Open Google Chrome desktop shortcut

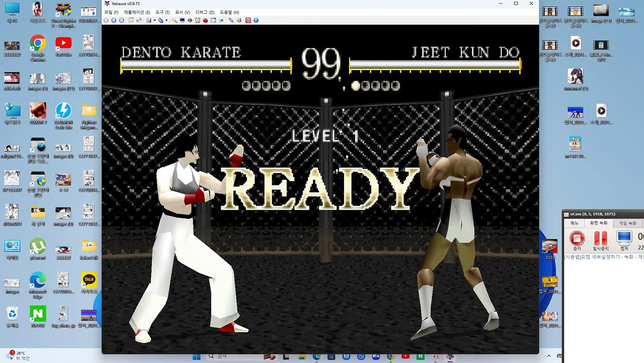(38, 48)
